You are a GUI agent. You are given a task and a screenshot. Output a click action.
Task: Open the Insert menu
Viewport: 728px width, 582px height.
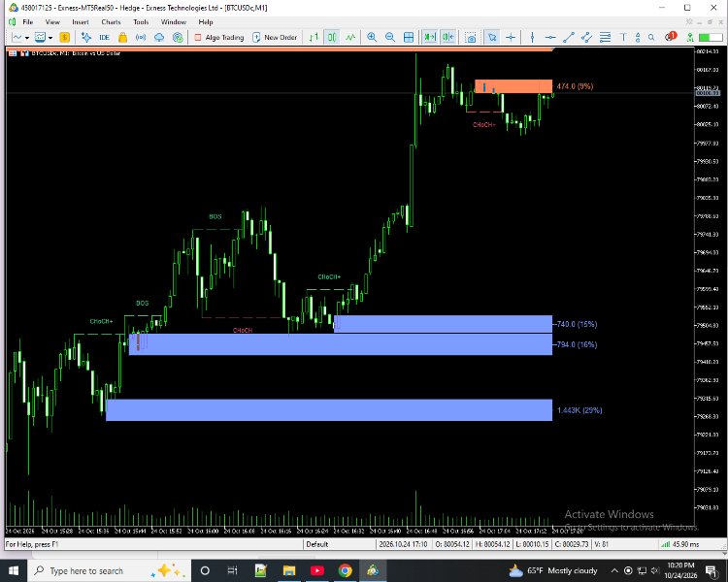pos(81,21)
